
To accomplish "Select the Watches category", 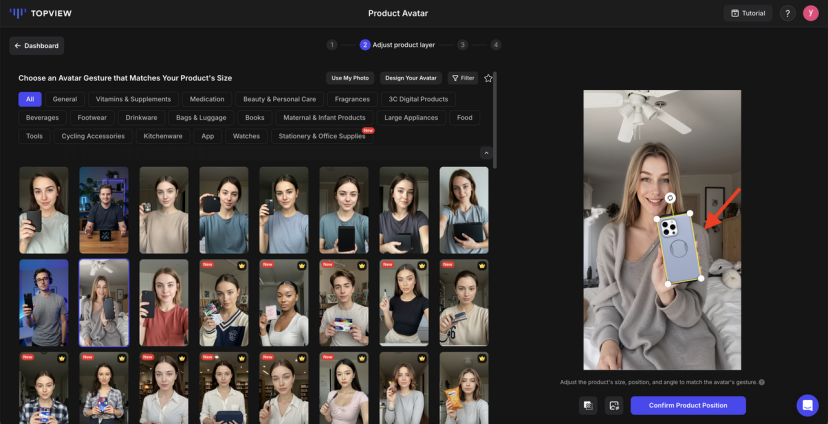I will click(x=246, y=136).
